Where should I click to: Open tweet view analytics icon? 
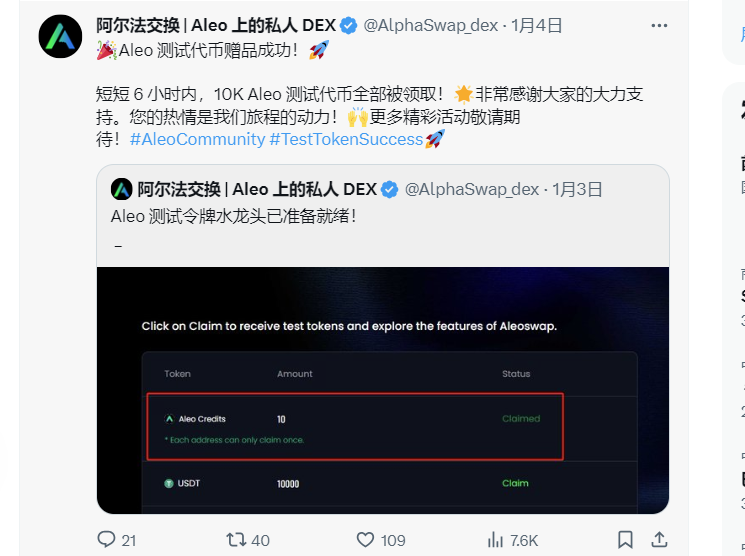(495, 540)
